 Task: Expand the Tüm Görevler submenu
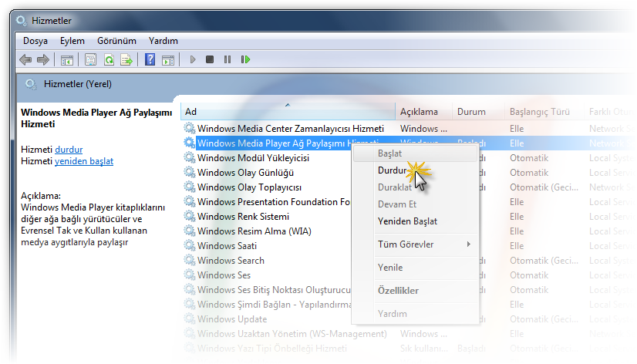coord(415,244)
